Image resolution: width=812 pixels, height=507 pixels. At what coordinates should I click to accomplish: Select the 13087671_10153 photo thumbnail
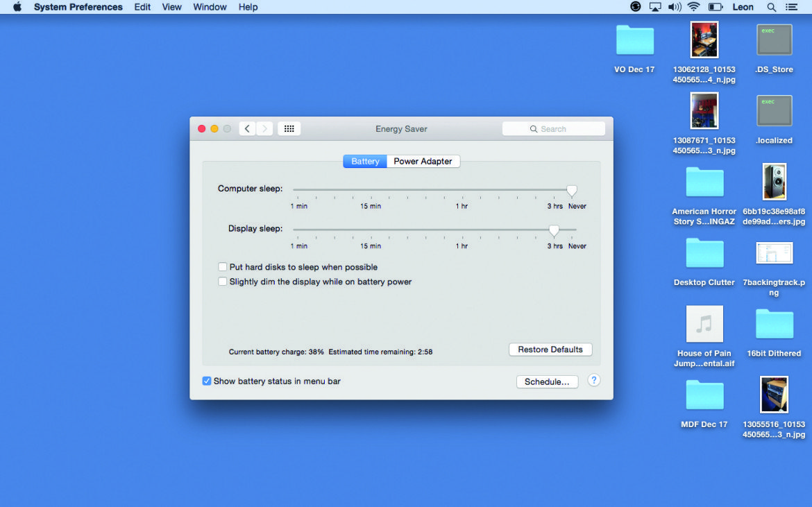pyautogui.click(x=704, y=111)
